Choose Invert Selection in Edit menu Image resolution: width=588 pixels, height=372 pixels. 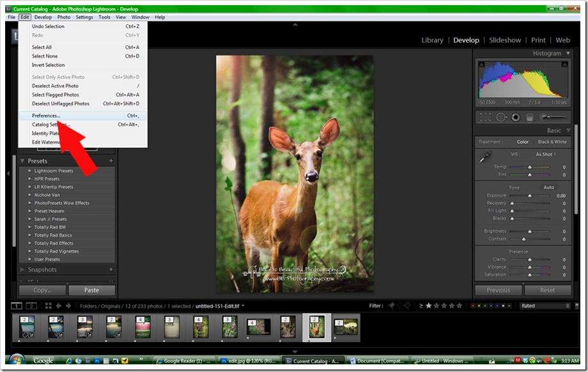(x=82, y=65)
